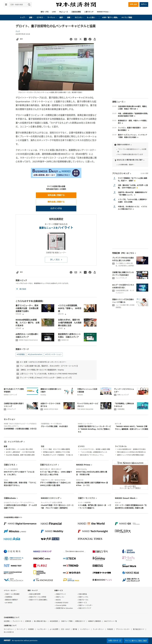Expand the ビジネス navigation dropdown
Viewport: 152px width, 644px height.
pos(40,18)
